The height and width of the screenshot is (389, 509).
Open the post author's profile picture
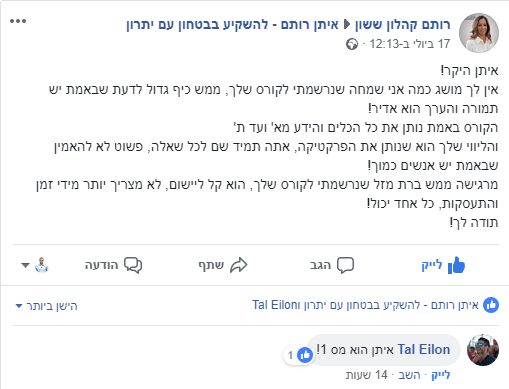(479, 33)
